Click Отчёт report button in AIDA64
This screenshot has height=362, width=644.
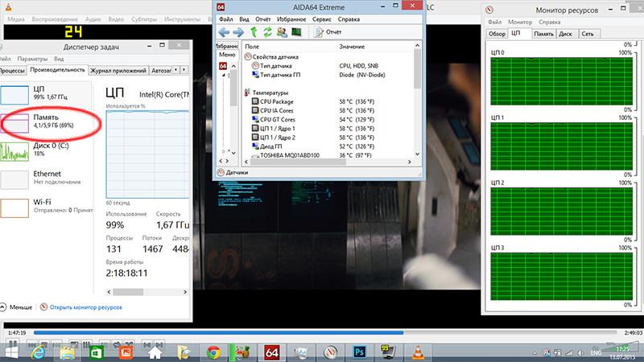[x=328, y=32]
